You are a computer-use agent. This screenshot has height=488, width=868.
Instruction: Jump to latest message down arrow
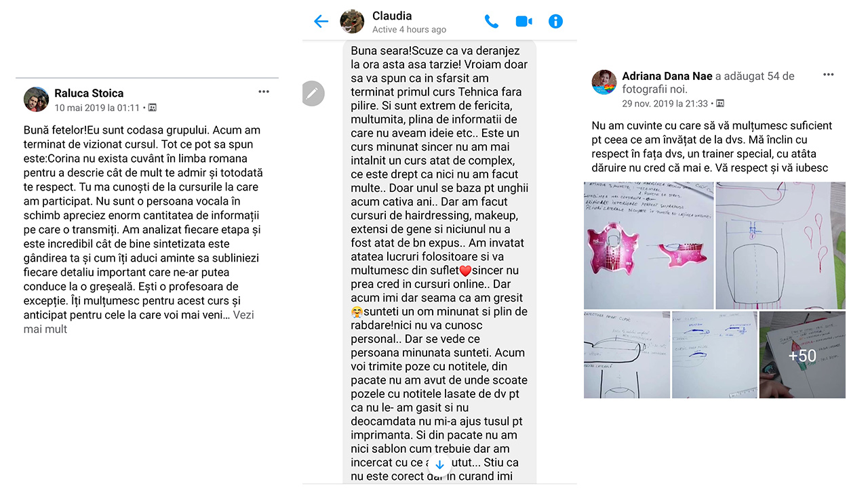(x=439, y=465)
